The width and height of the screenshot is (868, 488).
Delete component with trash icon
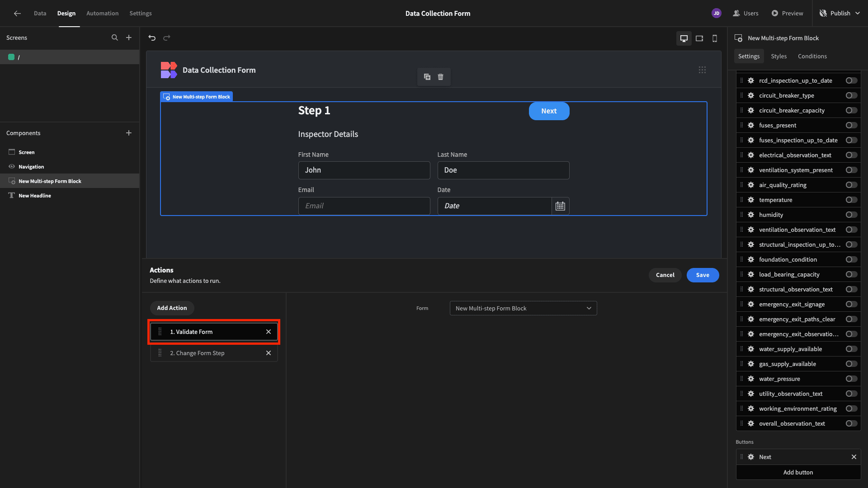click(x=440, y=77)
